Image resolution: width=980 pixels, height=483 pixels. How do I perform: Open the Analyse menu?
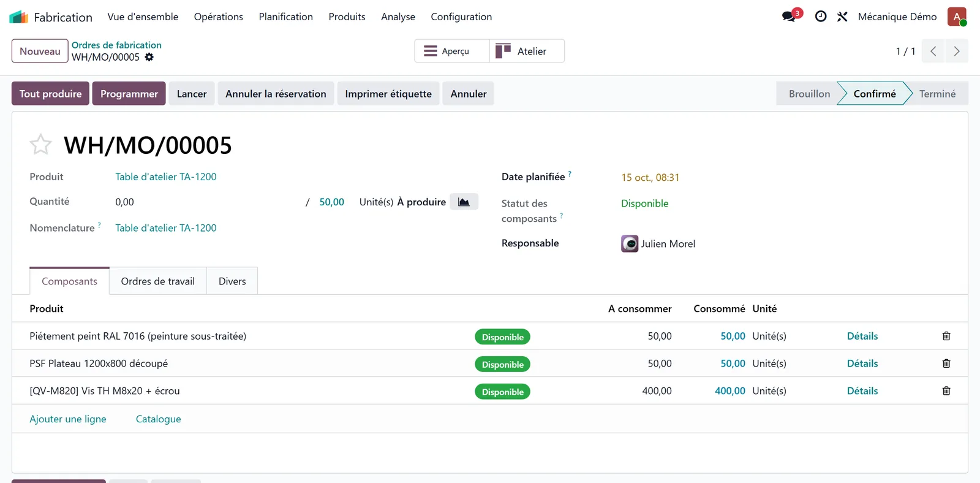(x=398, y=17)
